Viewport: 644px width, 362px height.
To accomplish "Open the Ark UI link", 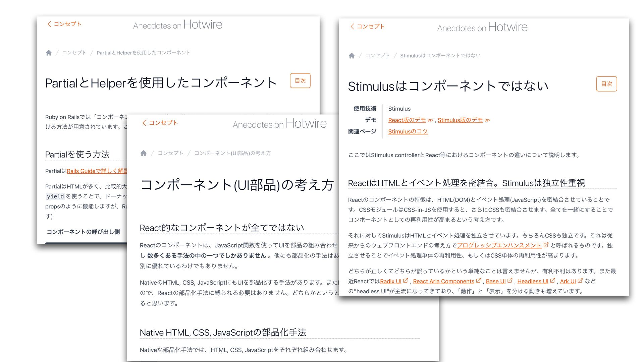I will 568,281.
